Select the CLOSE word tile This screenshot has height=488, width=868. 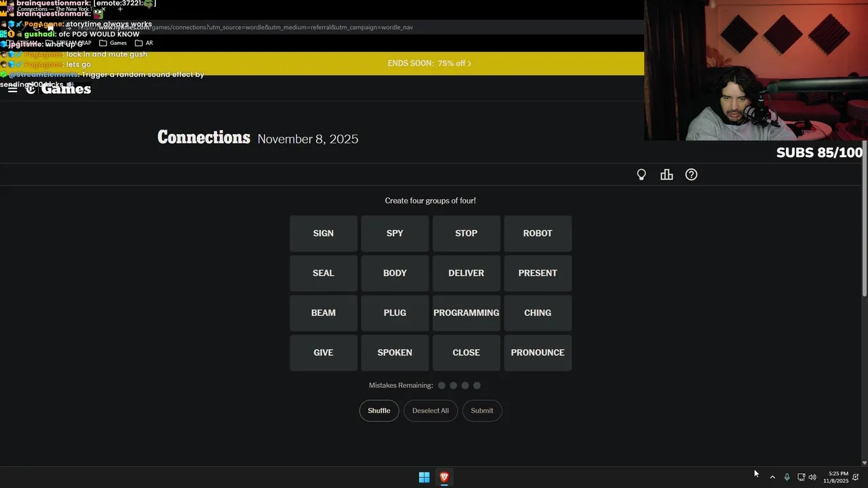coord(467,352)
